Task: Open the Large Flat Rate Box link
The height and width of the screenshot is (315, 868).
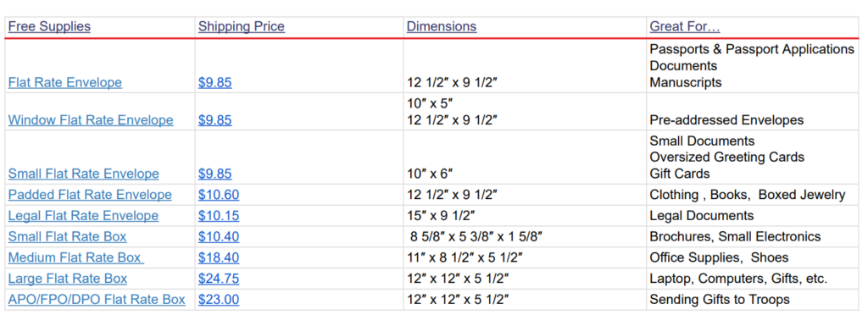Action: tap(68, 279)
